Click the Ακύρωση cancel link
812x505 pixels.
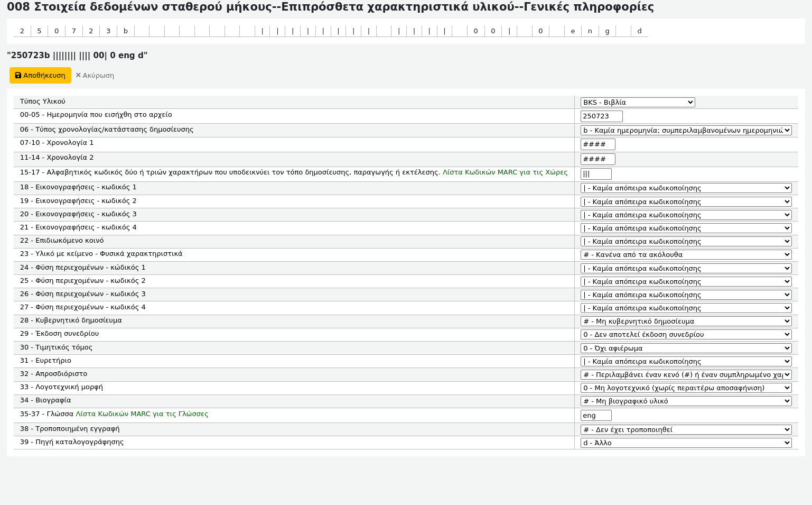pyautogui.click(x=95, y=76)
